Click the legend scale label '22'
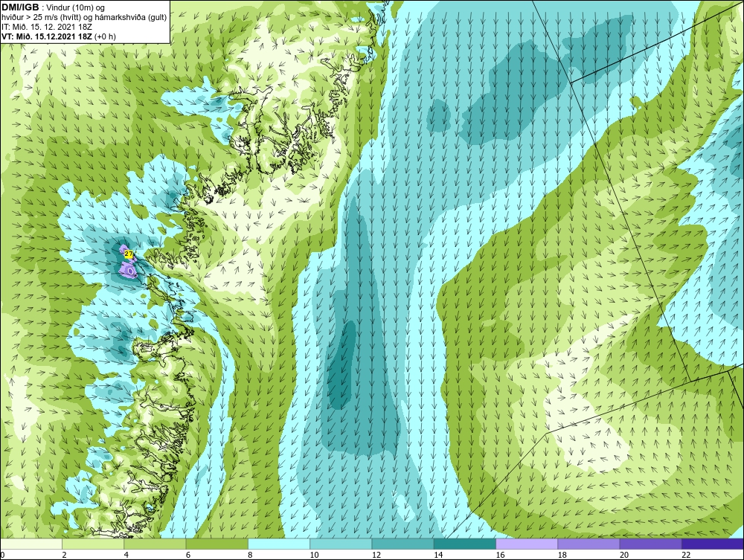Image resolution: width=744 pixels, height=560 pixels. click(x=685, y=556)
